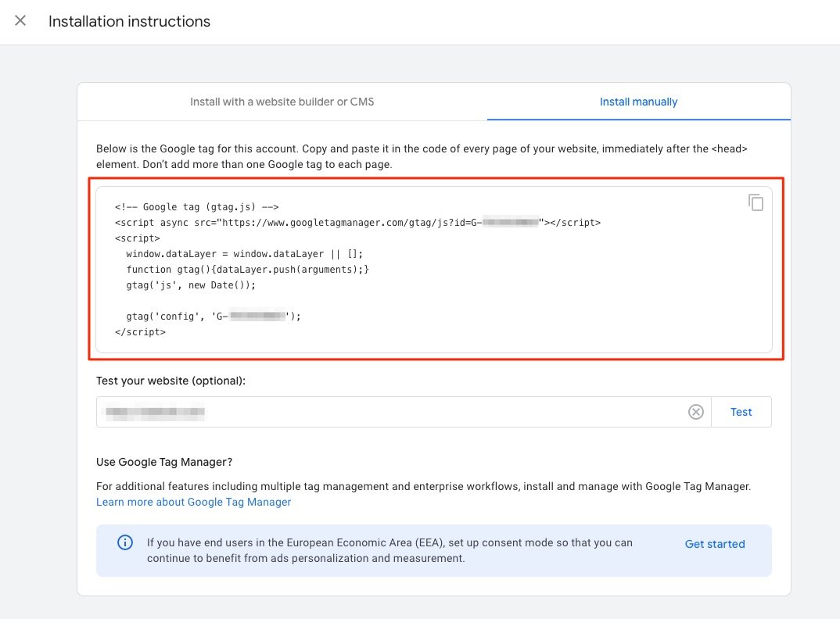Open Learn more about Google Tag Manager
The height and width of the screenshot is (619, 840).
coord(193,501)
